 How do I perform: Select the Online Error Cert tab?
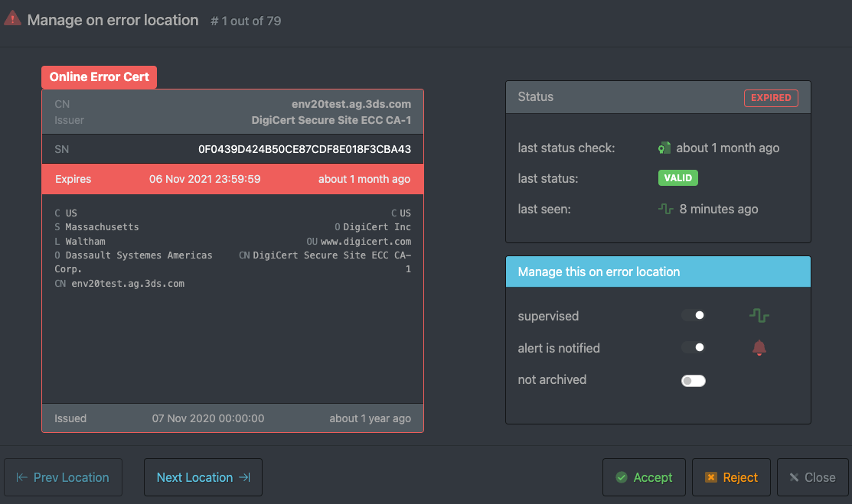(99, 76)
